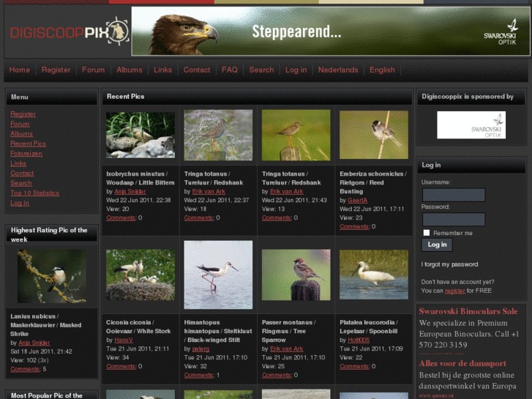Click the Log in button
532x399 pixels.
pyautogui.click(x=437, y=245)
